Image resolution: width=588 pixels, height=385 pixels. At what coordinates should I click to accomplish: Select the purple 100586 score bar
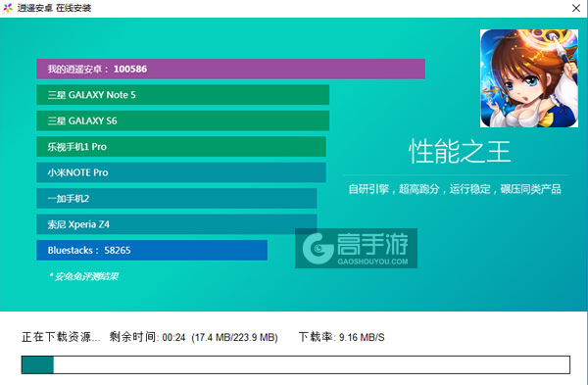[230, 69]
